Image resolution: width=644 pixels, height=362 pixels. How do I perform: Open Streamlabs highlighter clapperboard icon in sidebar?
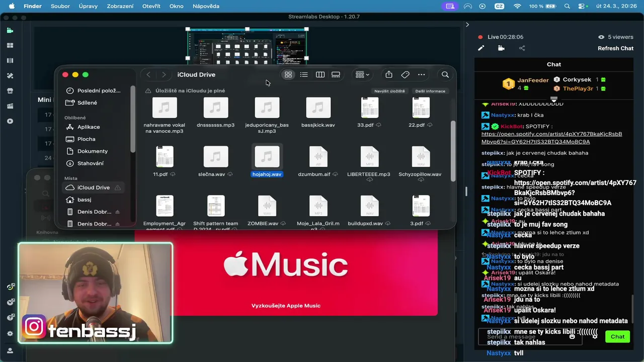tap(10, 106)
